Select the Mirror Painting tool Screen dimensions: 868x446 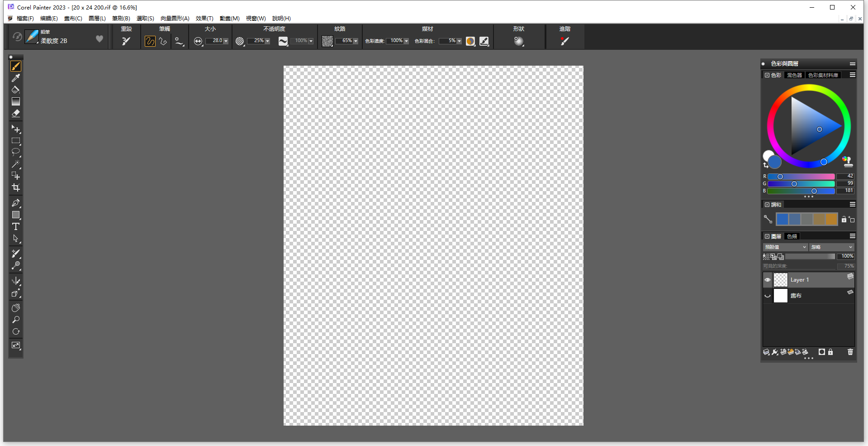point(16,281)
